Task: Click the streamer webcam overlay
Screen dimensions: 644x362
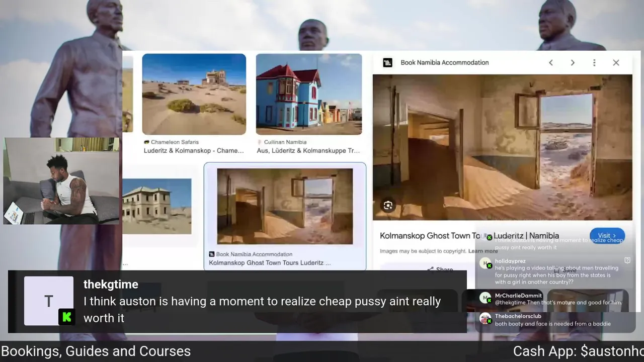Action: click(x=61, y=181)
